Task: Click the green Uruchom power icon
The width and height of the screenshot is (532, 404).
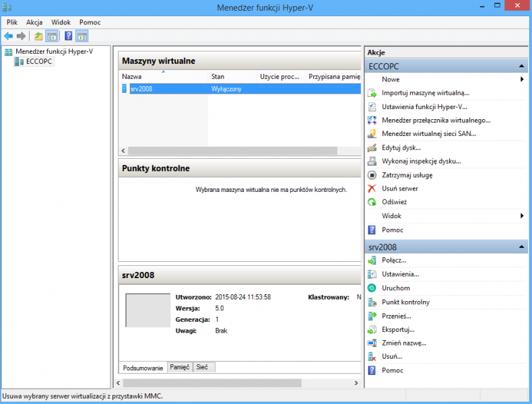Action: (x=372, y=288)
